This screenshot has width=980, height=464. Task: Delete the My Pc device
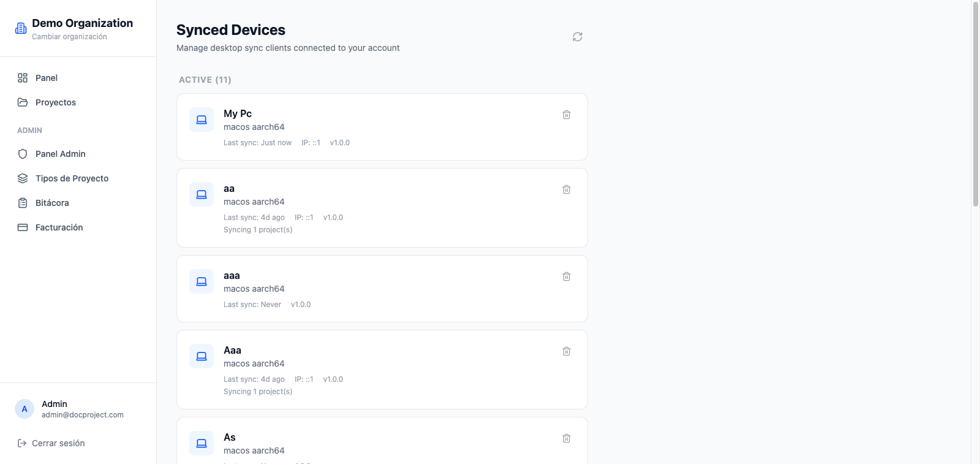pyautogui.click(x=567, y=115)
